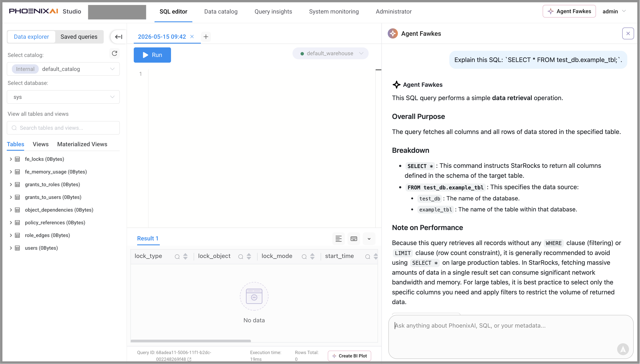Sort the lock_mode column

click(312, 256)
